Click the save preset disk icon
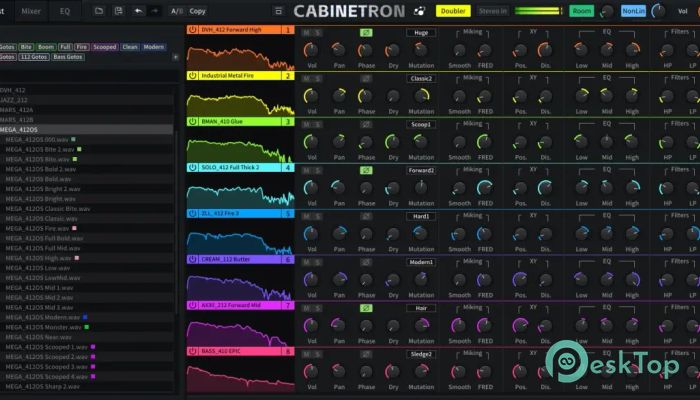Image resolution: width=700 pixels, height=400 pixels. click(119, 11)
